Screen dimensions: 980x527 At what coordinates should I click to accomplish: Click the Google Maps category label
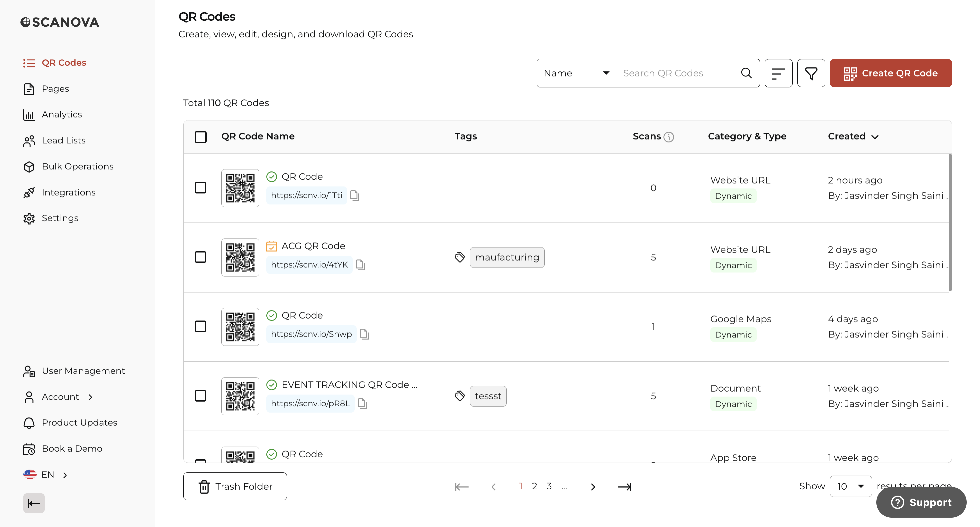(741, 319)
